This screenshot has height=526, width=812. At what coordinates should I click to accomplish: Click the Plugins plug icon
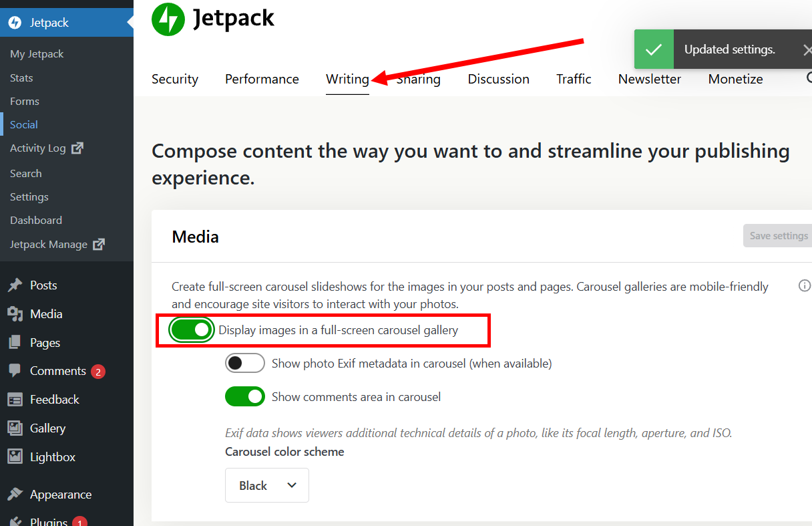pyautogui.click(x=15, y=522)
